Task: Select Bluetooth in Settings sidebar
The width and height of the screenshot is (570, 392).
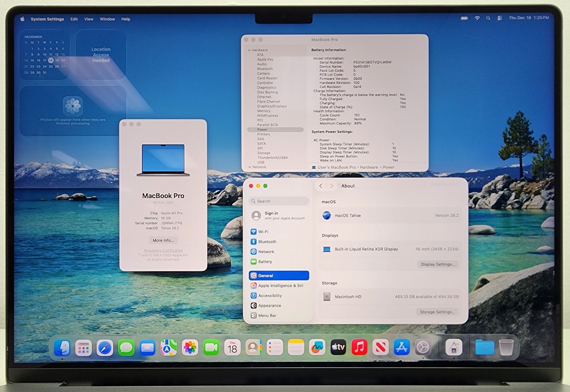Action: click(x=279, y=241)
